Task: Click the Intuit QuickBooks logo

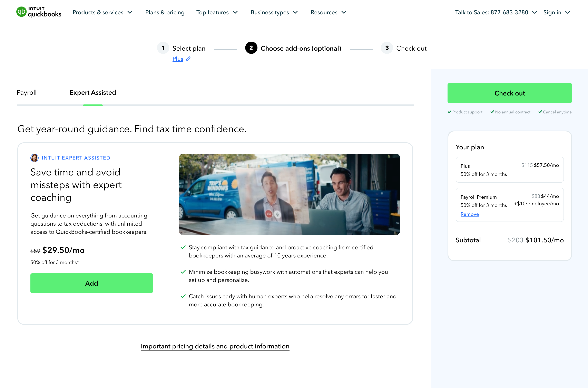Action: point(39,12)
